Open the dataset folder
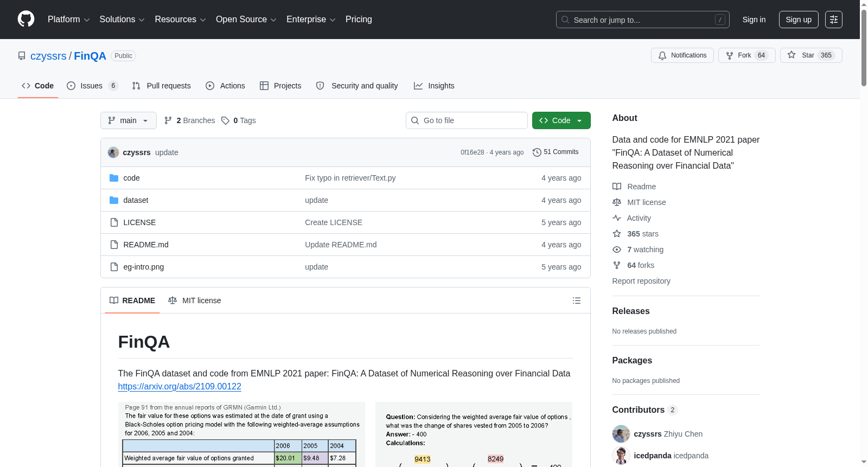 [x=136, y=200]
